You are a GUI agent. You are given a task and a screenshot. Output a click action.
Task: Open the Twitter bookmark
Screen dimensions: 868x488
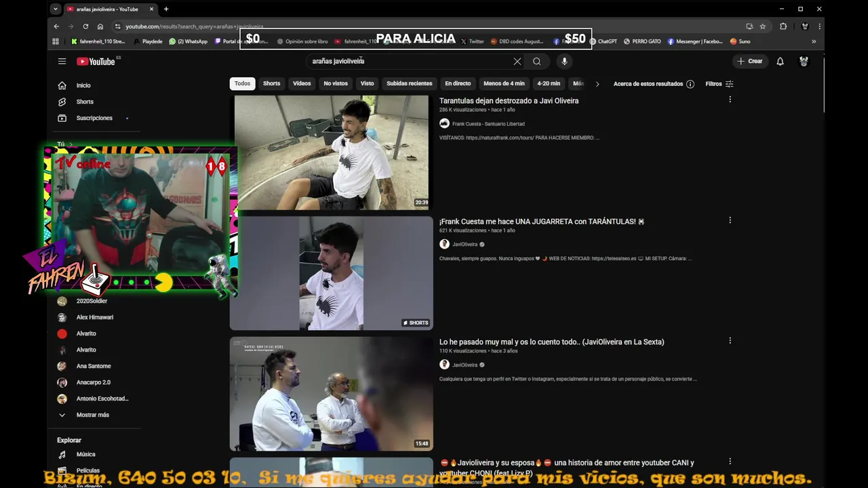coord(473,41)
